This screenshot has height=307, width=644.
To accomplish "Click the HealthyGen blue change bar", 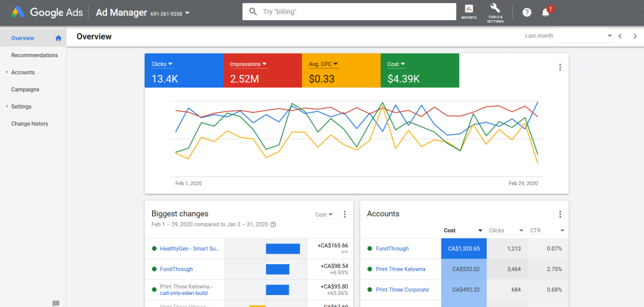I will tap(283, 248).
